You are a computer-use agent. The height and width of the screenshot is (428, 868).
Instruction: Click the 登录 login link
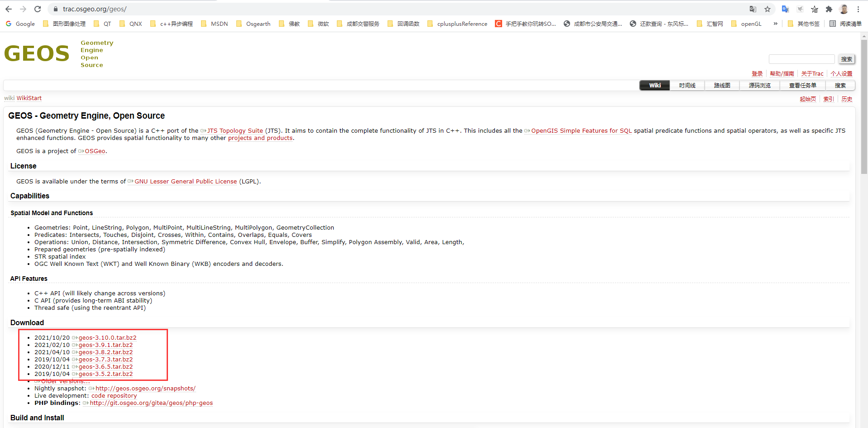(x=757, y=74)
